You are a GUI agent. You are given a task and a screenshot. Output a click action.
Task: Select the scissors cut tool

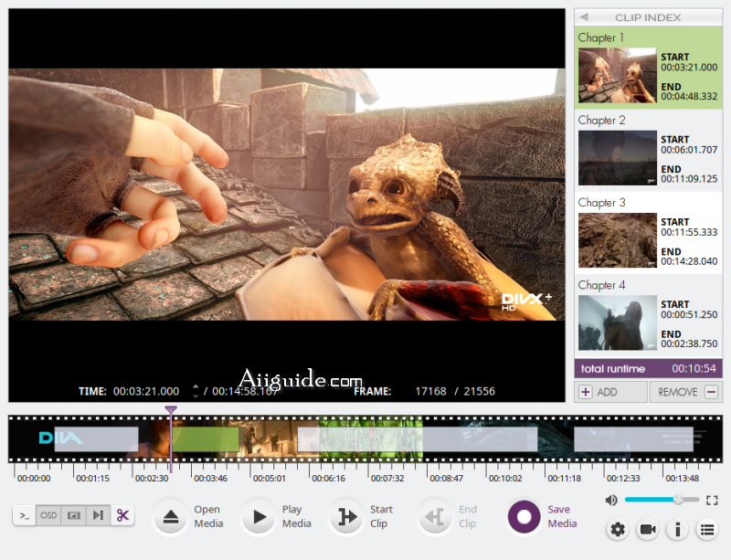(x=122, y=515)
